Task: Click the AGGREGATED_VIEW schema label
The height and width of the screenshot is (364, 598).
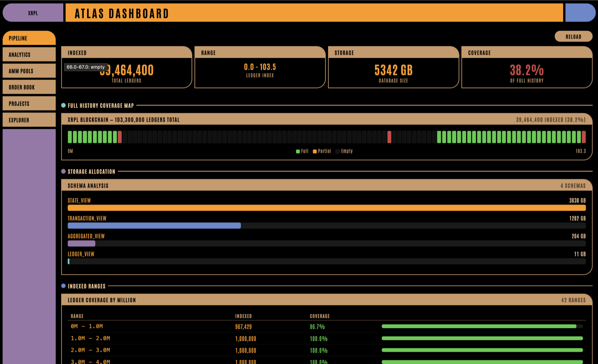Action: coord(86,236)
